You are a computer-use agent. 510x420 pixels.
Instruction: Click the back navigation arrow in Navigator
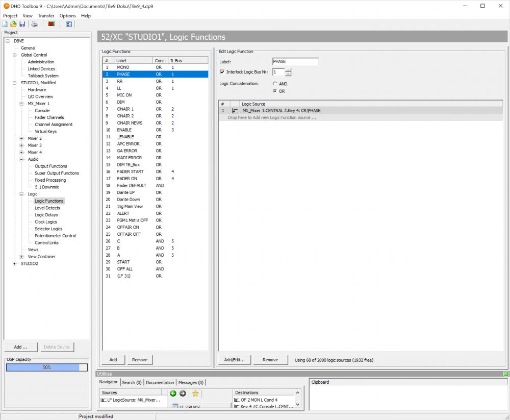click(173, 393)
